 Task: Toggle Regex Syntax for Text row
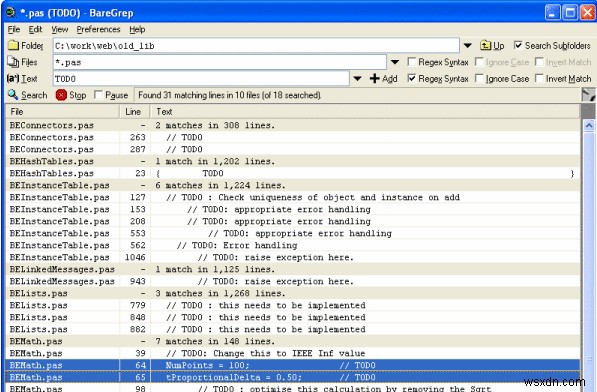pos(411,78)
